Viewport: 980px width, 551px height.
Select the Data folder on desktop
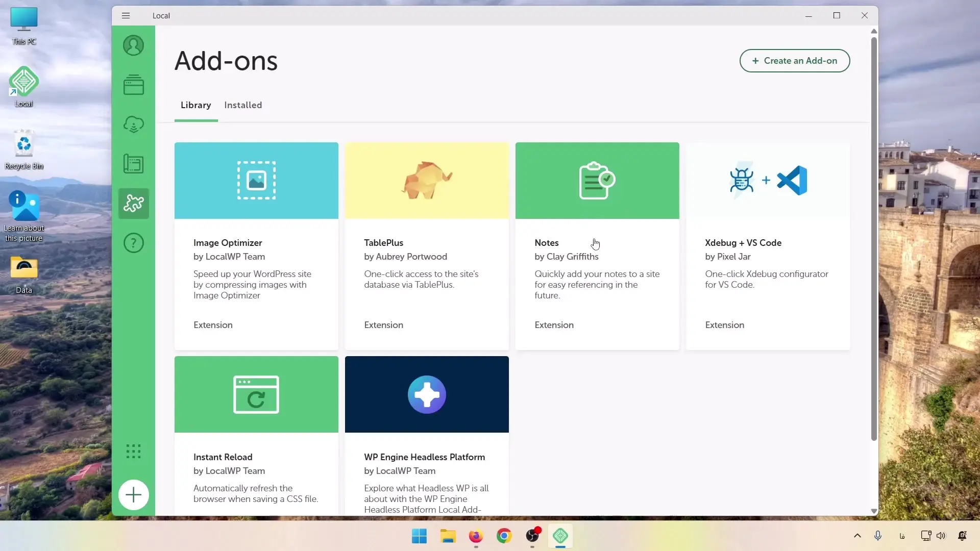[x=23, y=274]
